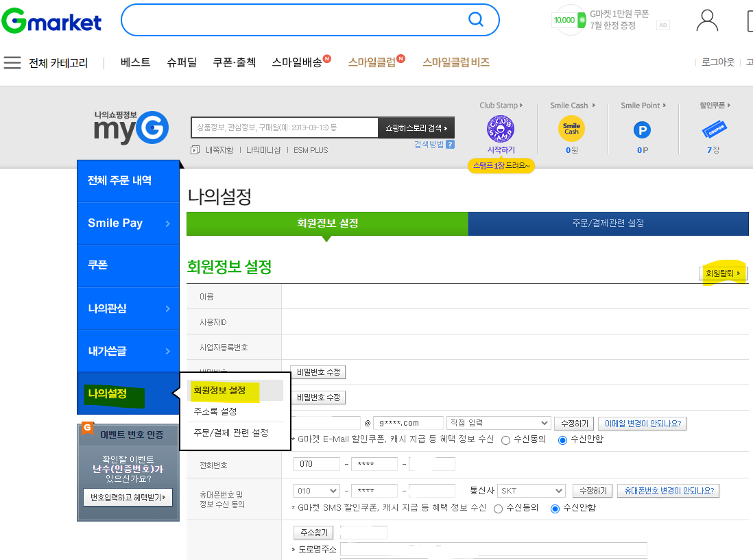The width and height of the screenshot is (753, 560).
Task: Expand the 내가쓴글 sidebar item
Action: pyautogui.click(x=128, y=351)
